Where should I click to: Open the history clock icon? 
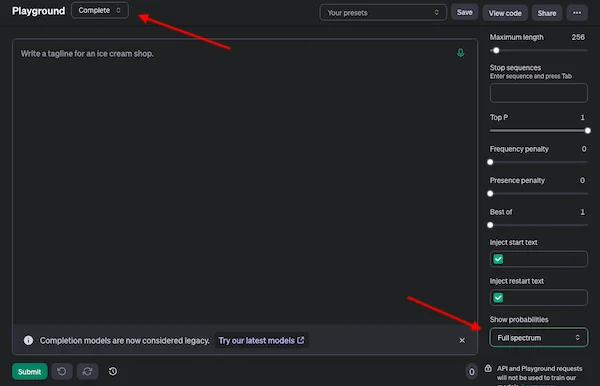click(x=113, y=371)
